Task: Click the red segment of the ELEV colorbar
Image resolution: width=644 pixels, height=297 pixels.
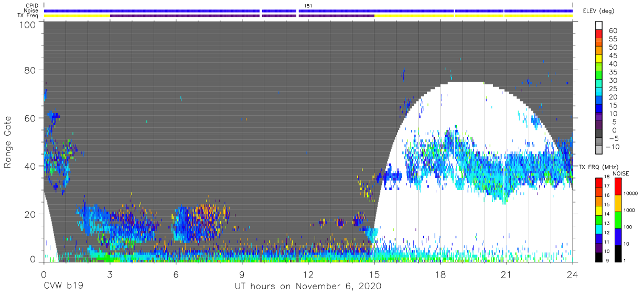Action: [x=600, y=34]
